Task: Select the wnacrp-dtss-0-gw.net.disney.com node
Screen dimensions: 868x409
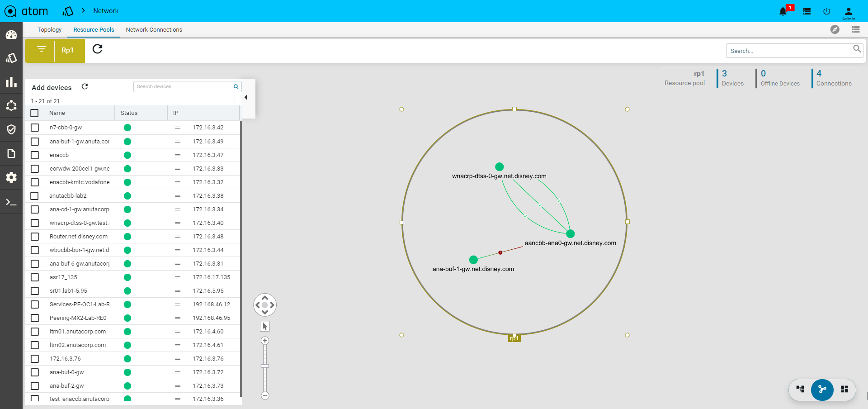Action: coord(499,166)
